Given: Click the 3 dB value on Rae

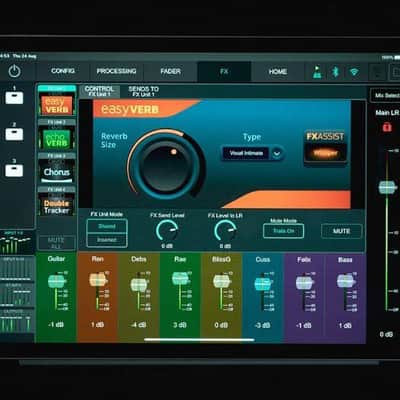Looking at the screenshot, I should (180, 325).
